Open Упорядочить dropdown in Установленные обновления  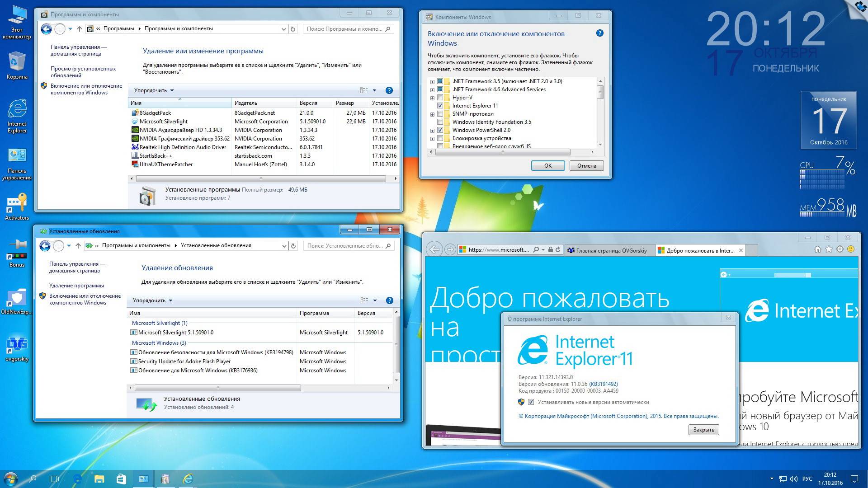[152, 300]
